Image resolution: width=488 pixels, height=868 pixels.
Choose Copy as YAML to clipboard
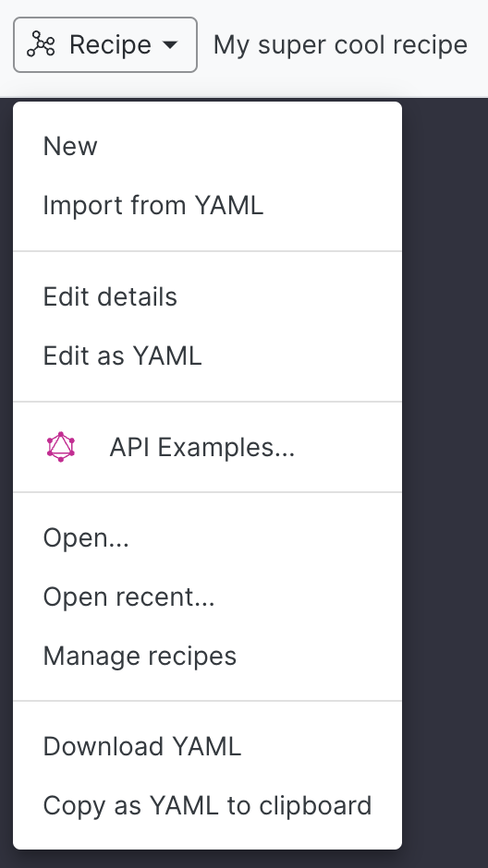207,805
